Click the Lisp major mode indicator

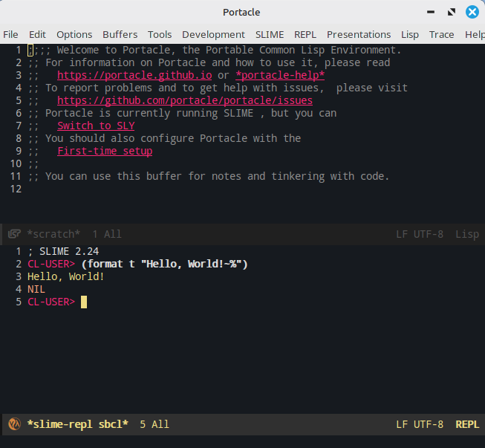pos(467,234)
